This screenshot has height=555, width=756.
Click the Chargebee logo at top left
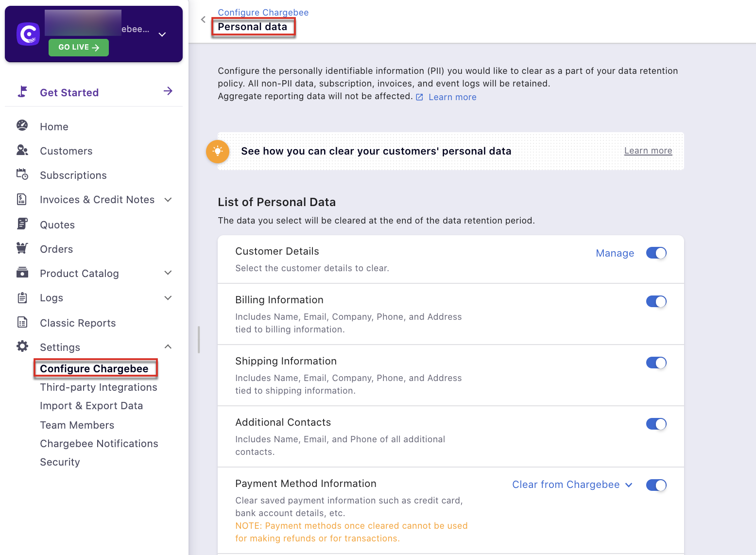pyautogui.click(x=28, y=34)
